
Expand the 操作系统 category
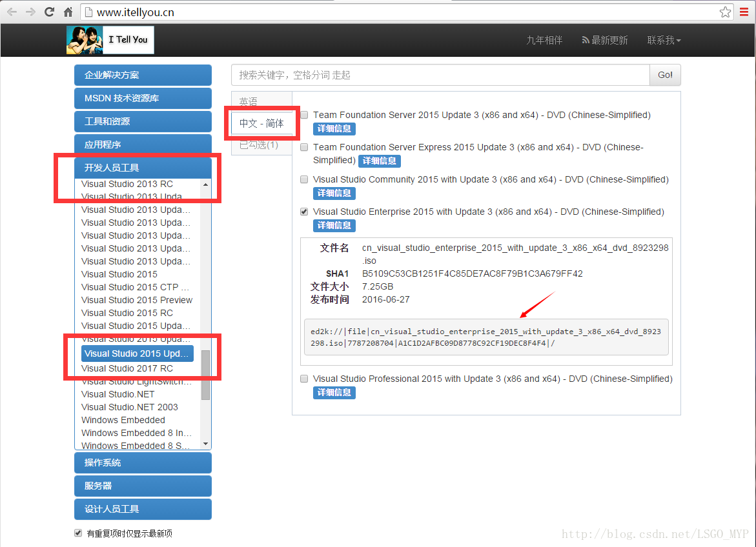143,462
